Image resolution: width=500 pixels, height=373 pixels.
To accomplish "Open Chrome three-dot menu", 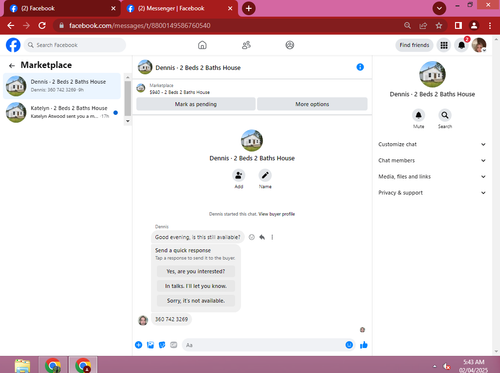I will 490,25.
